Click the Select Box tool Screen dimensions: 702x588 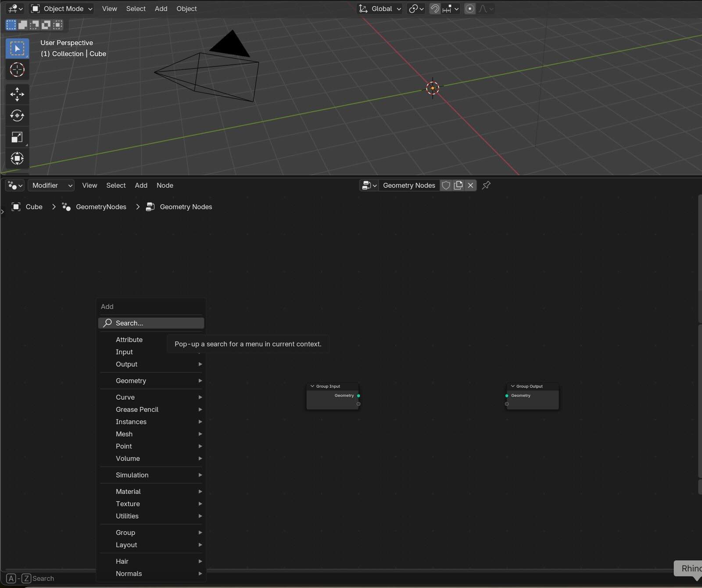click(x=17, y=48)
